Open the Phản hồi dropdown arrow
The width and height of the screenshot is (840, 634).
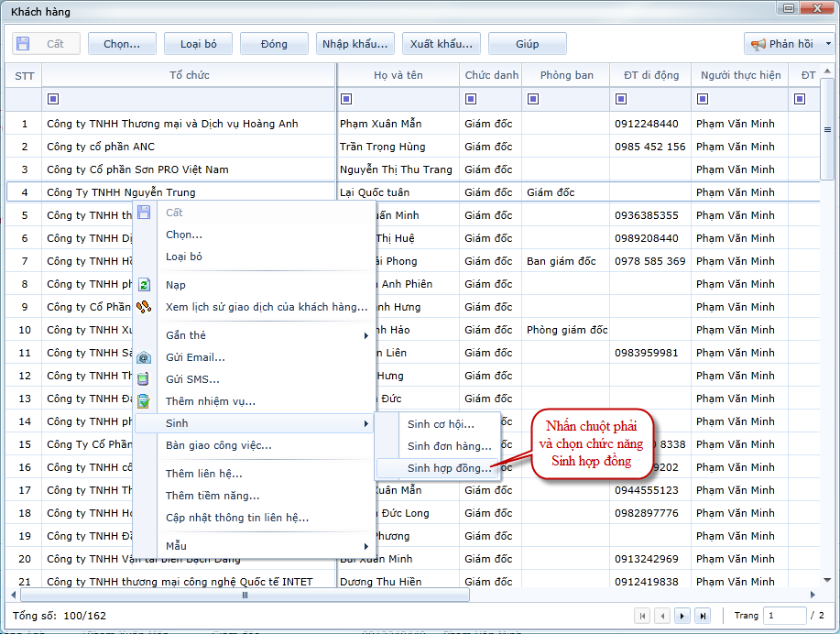tap(828, 44)
